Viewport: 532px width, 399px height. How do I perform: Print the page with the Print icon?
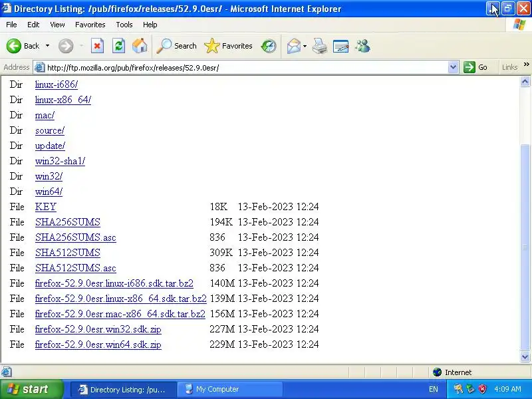pos(320,46)
